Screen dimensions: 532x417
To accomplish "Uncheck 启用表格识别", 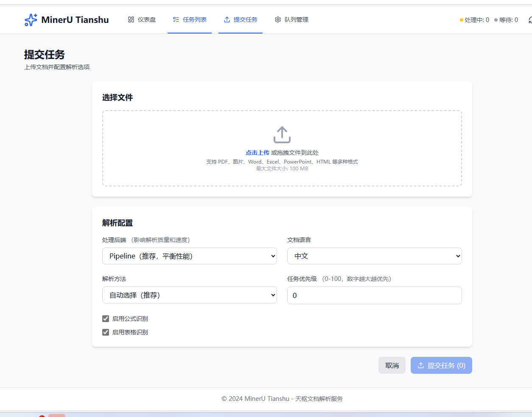I will point(105,332).
